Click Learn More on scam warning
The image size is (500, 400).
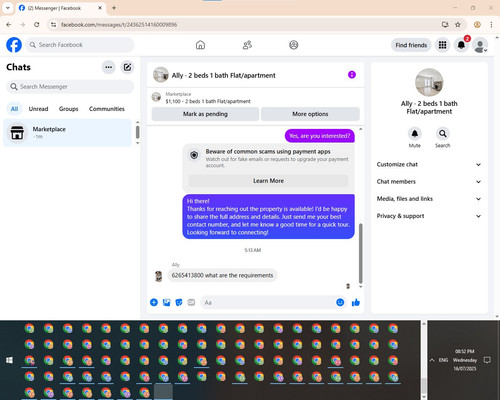click(x=268, y=181)
